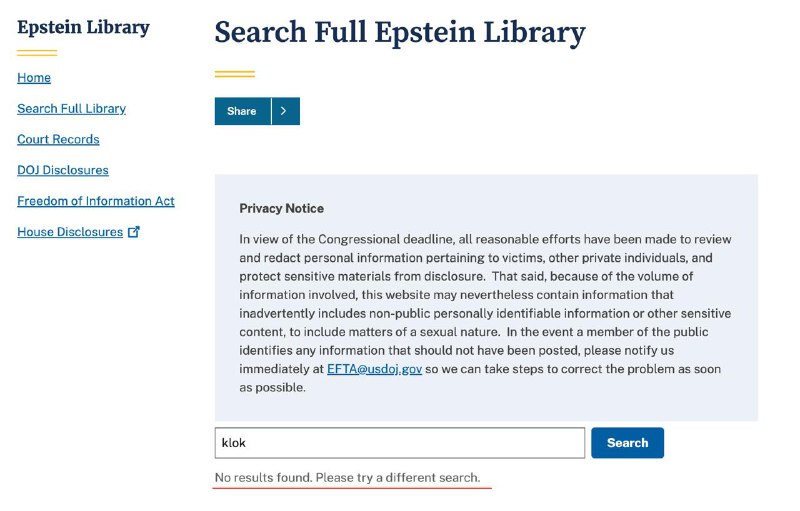Viewport: 800px width, 511px height.
Task: Navigate to DOJ Disclosures
Action: tap(62, 170)
